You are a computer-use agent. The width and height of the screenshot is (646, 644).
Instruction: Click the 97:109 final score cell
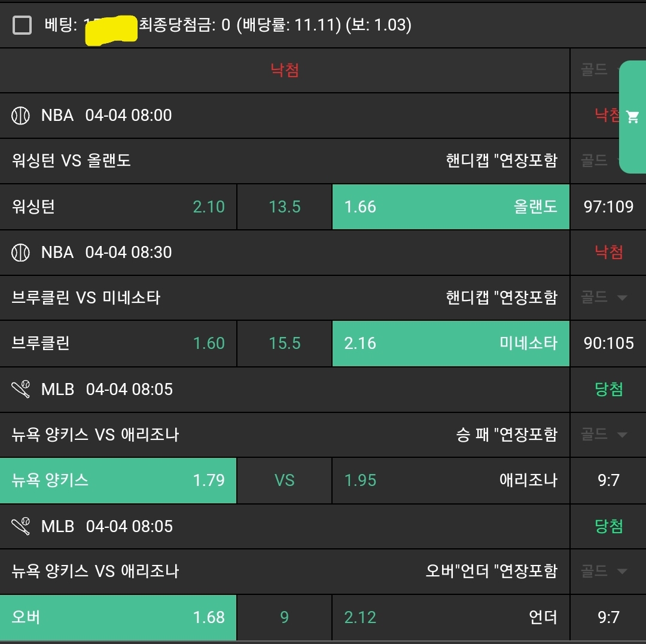(608, 207)
